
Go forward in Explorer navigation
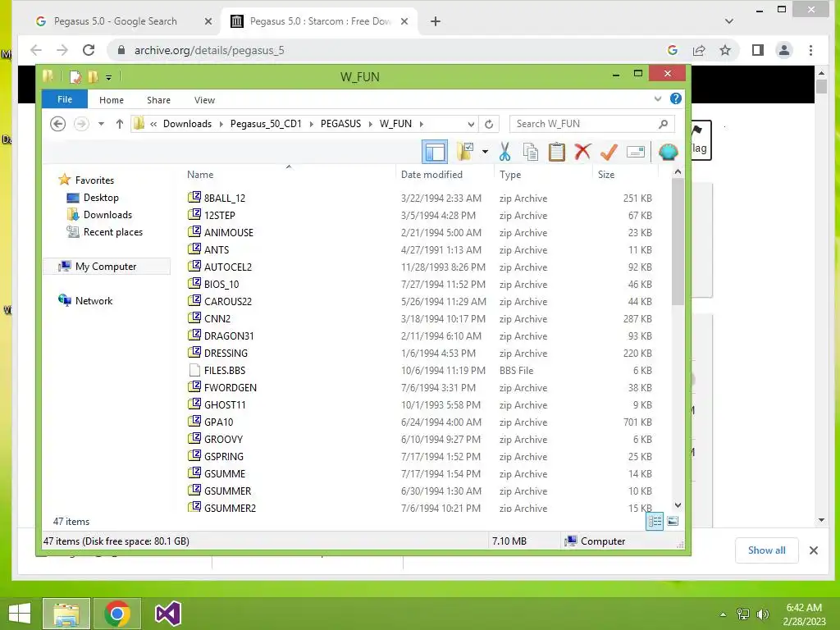(81, 124)
